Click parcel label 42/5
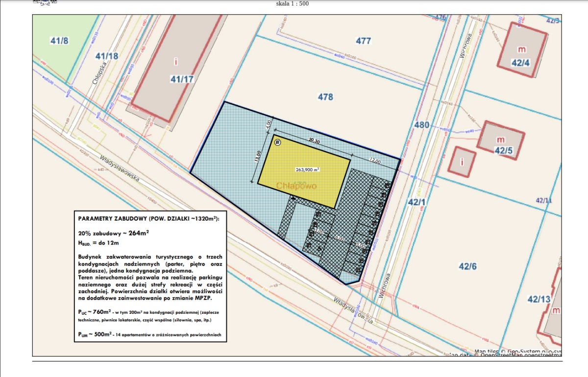The width and height of the screenshot is (588, 377). click(x=503, y=151)
